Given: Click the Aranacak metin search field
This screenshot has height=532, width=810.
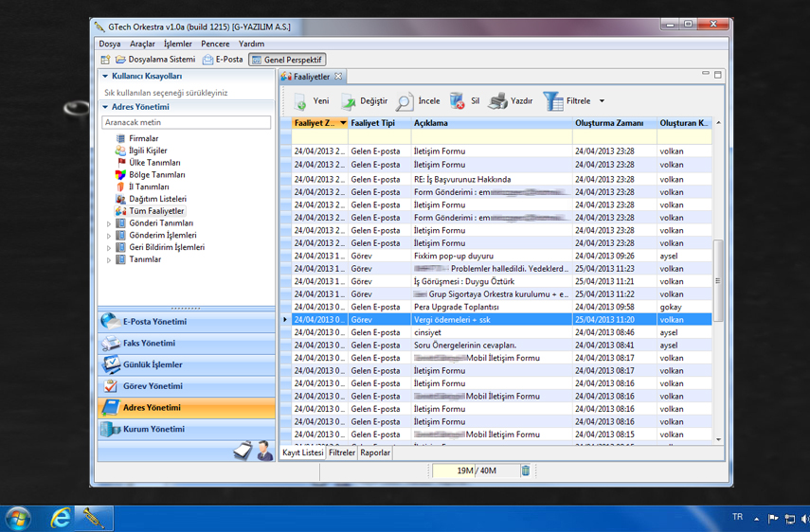Looking at the screenshot, I should pyautogui.click(x=187, y=122).
